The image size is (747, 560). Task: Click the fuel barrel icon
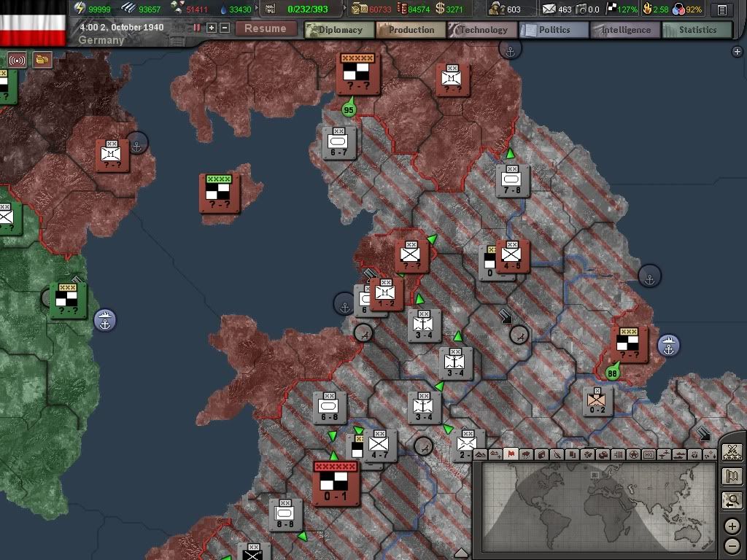coord(402,8)
